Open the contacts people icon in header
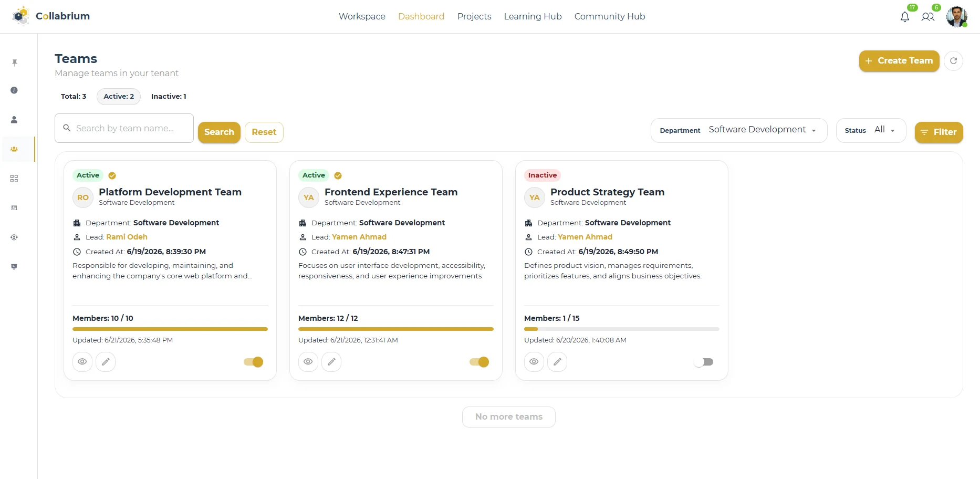 point(928,17)
